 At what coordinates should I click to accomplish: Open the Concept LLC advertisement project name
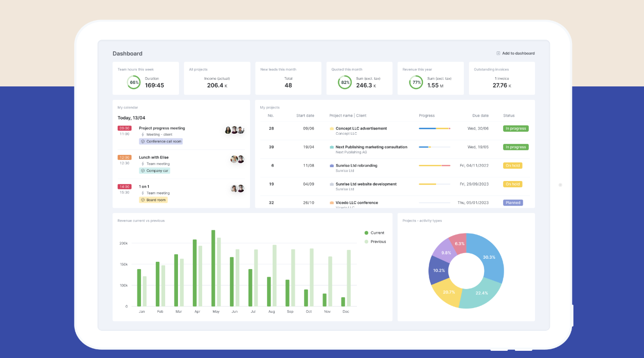pyautogui.click(x=361, y=129)
